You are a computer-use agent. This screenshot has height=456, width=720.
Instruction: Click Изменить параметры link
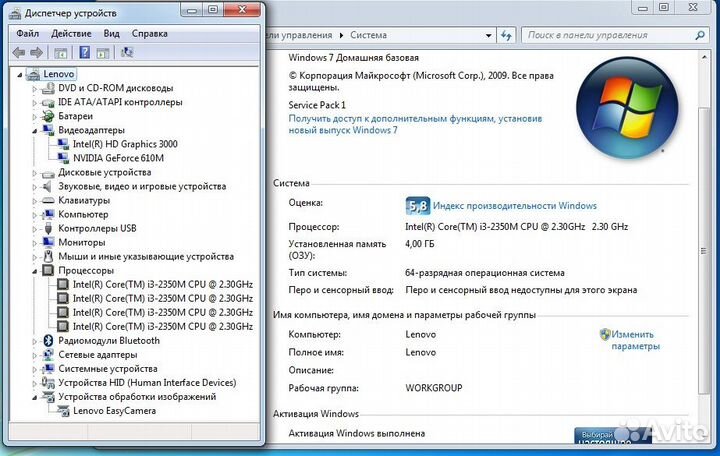(636, 340)
